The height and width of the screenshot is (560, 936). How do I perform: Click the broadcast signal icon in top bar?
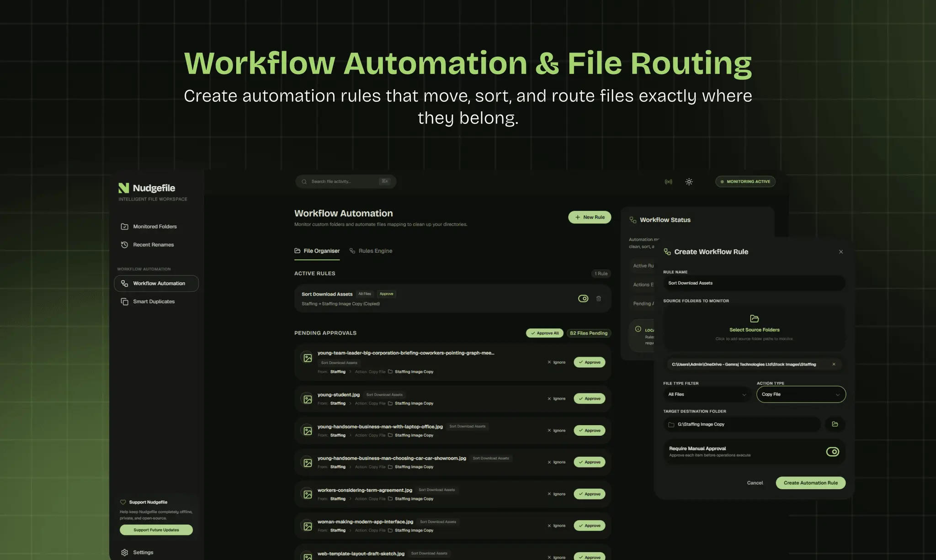(x=668, y=182)
